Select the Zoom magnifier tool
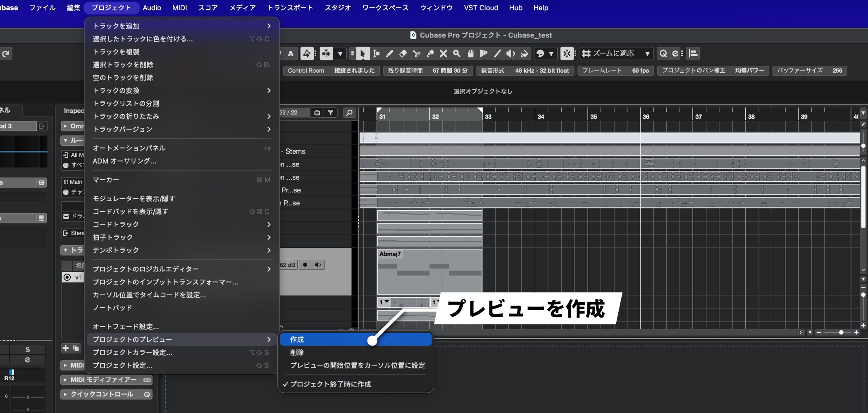 point(457,54)
